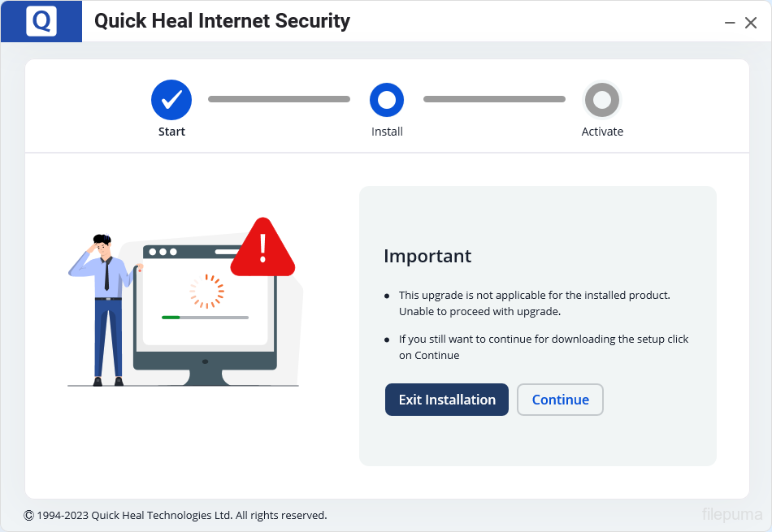Click the copyright symbol in footer
772x532 pixels.
[x=28, y=515]
